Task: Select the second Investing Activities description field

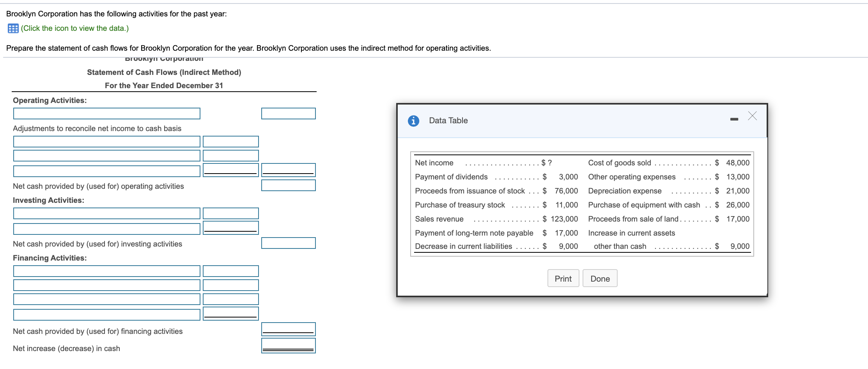Action: coord(107,229)
